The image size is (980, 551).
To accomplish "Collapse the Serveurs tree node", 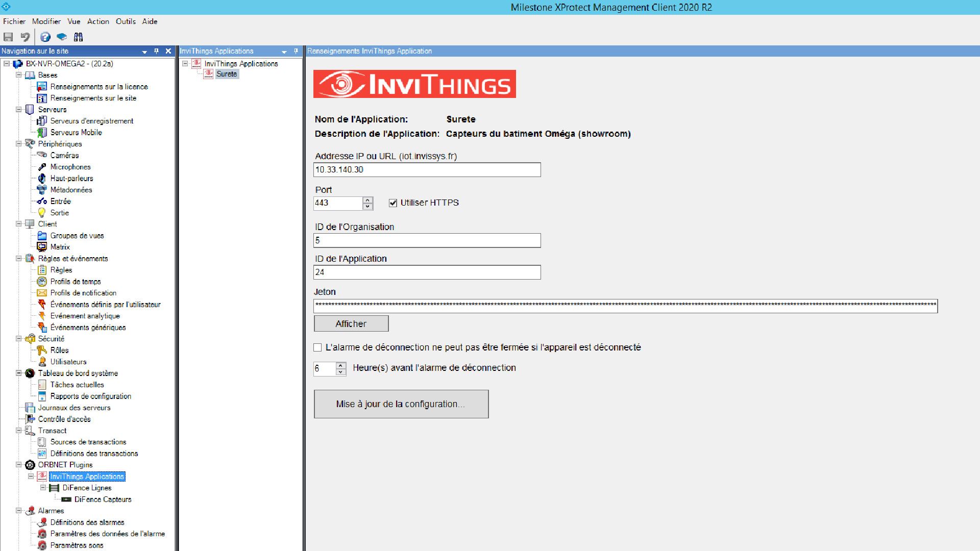I will 19,110.
